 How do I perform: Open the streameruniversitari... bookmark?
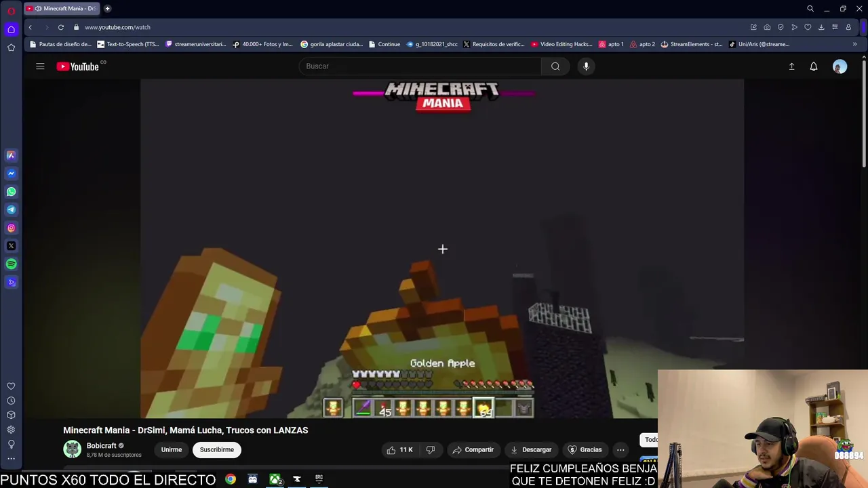pyautogui.click(x=196, y=44)
